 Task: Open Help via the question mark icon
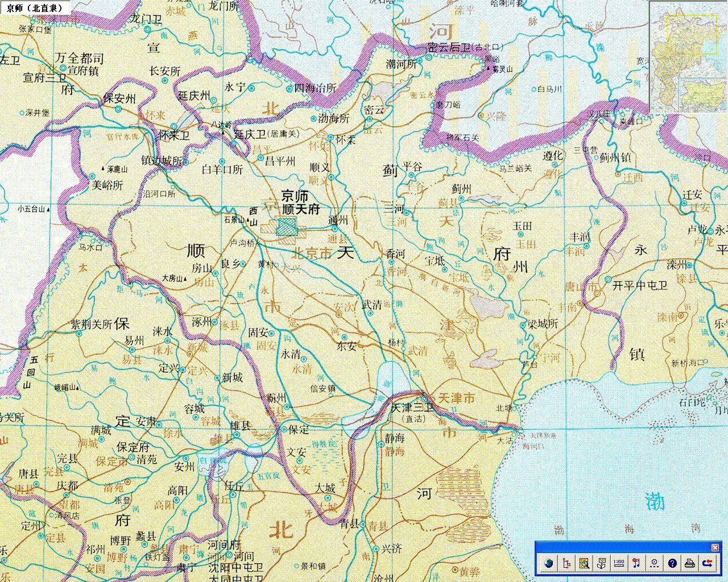tap(672, 564)
